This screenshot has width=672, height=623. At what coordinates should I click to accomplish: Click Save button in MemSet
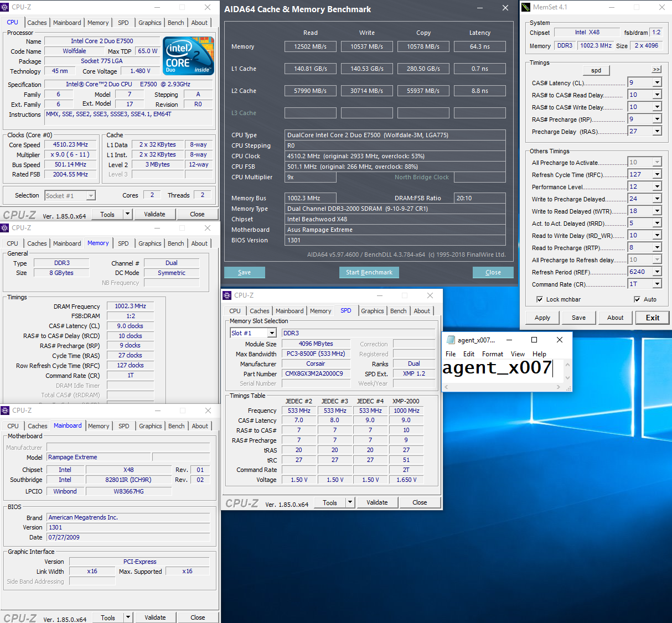click(x=579, y=318)
